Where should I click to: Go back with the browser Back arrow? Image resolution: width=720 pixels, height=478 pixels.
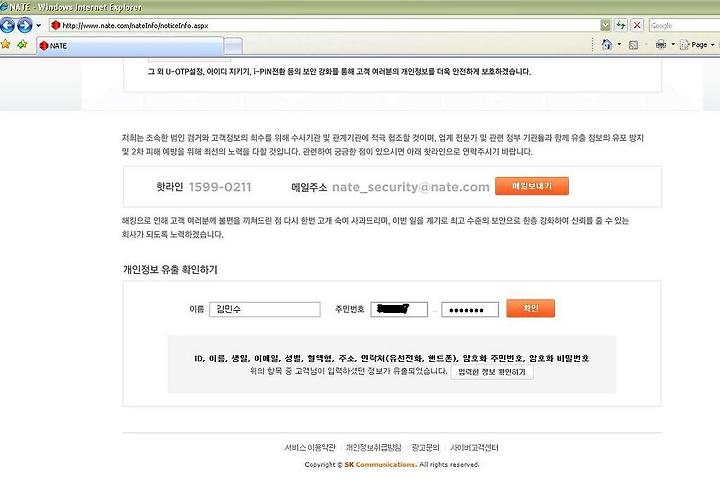[7, 25]
